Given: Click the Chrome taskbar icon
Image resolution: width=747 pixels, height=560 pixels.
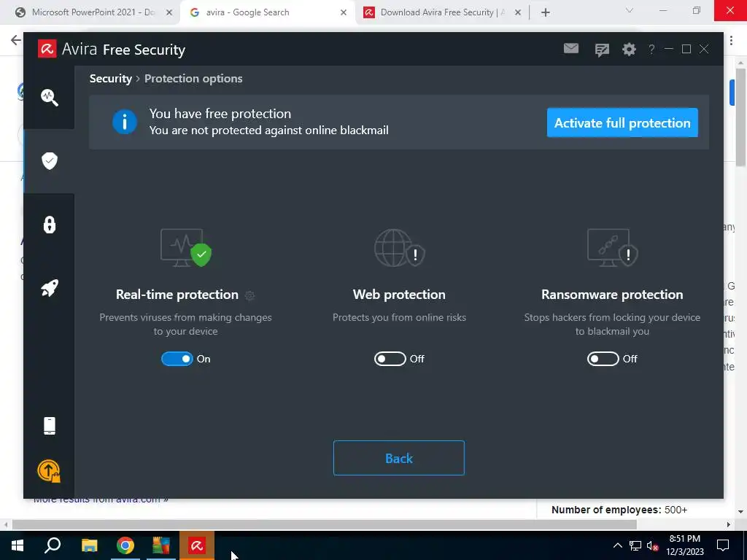Looking at the screenshot, I should (125, 545).
